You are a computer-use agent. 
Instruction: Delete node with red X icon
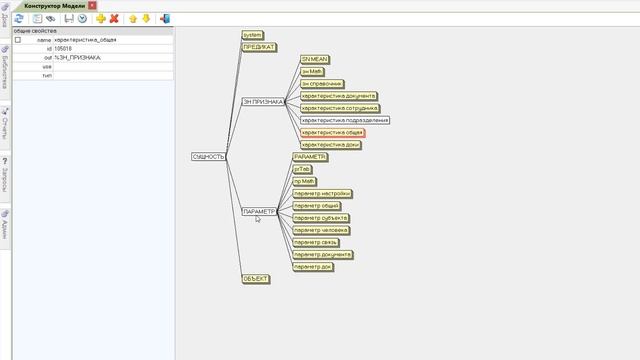coord(114,19)
